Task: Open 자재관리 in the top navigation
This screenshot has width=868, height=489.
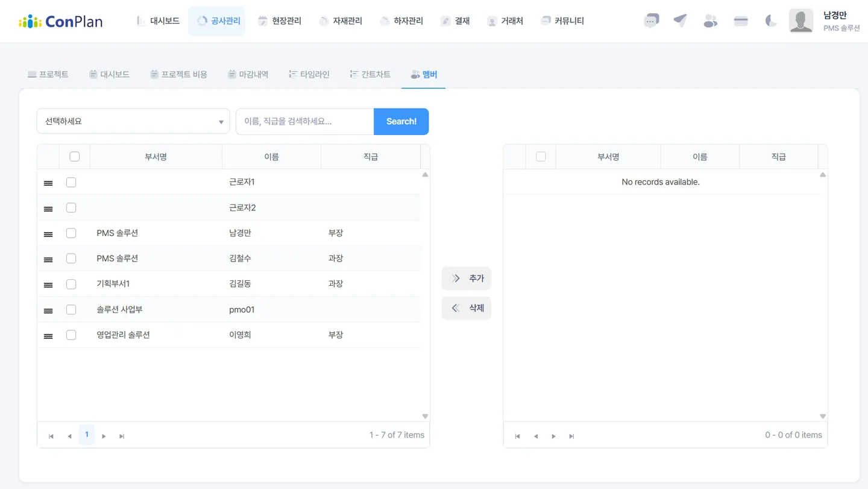Action: (341, 21)
